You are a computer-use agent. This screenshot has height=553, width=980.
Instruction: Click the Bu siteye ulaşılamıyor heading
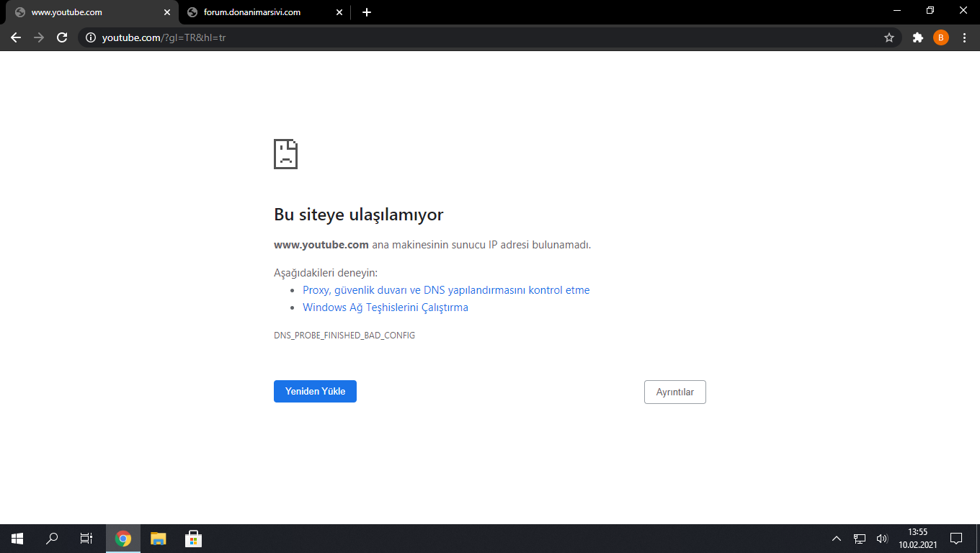(x=358, y=215)
